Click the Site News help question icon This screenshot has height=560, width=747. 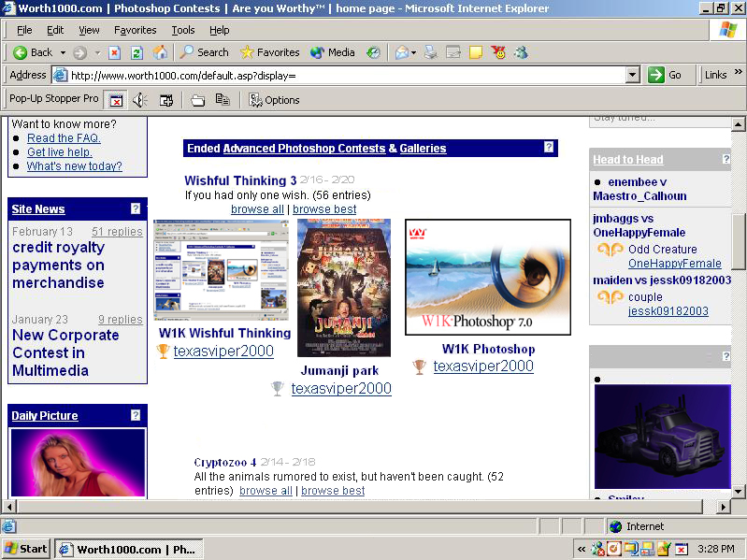click(136, 208)
